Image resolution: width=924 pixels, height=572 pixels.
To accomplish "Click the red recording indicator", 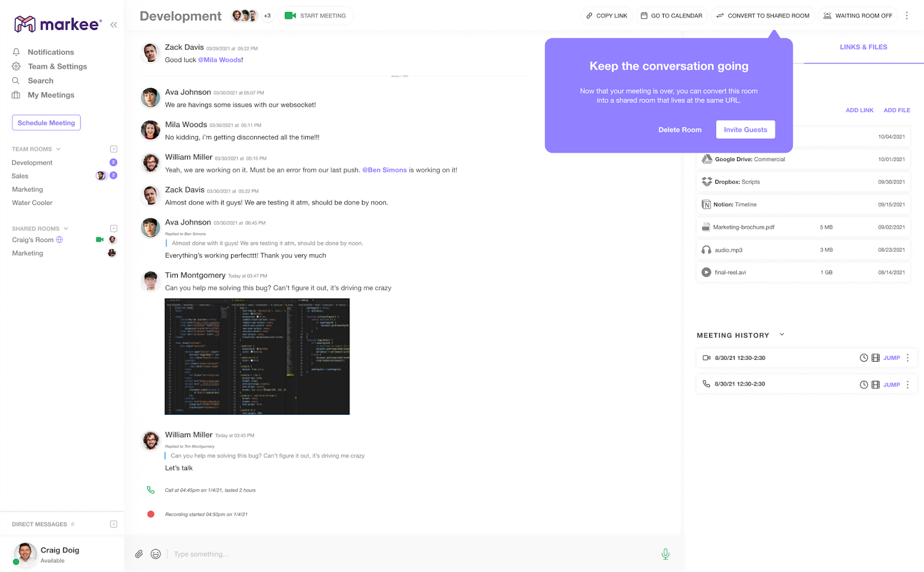I will point(151,514).
